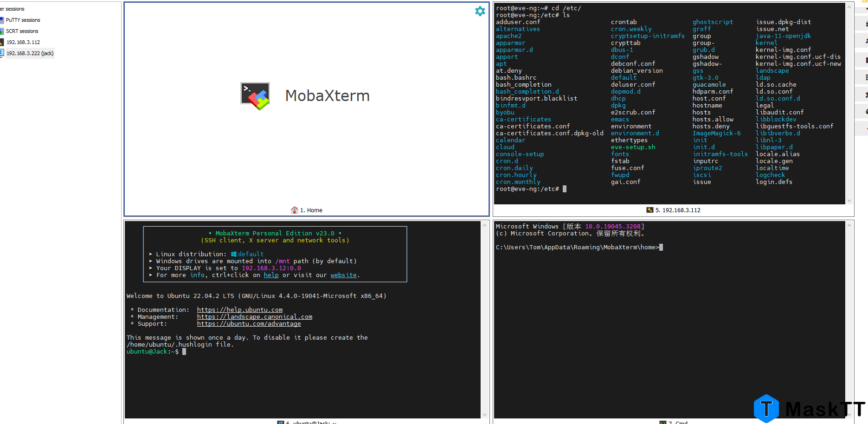Click the '/mnt' path in the banner

[283, 261]
